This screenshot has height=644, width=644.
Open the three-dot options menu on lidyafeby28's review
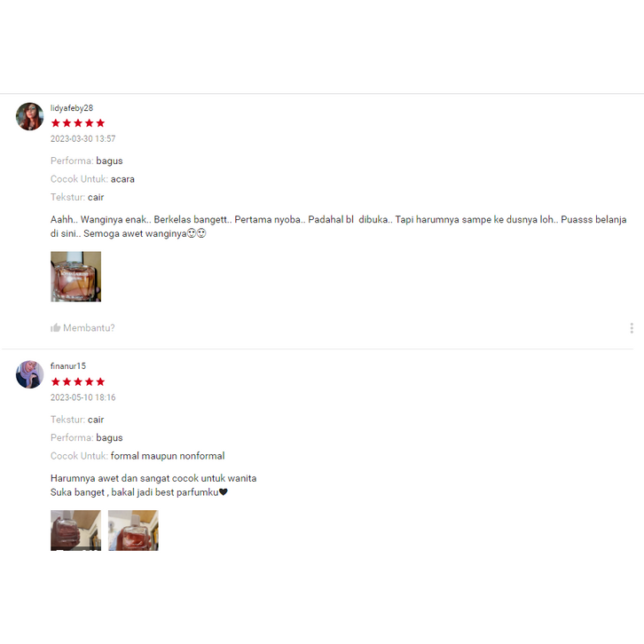pos(632,327)
